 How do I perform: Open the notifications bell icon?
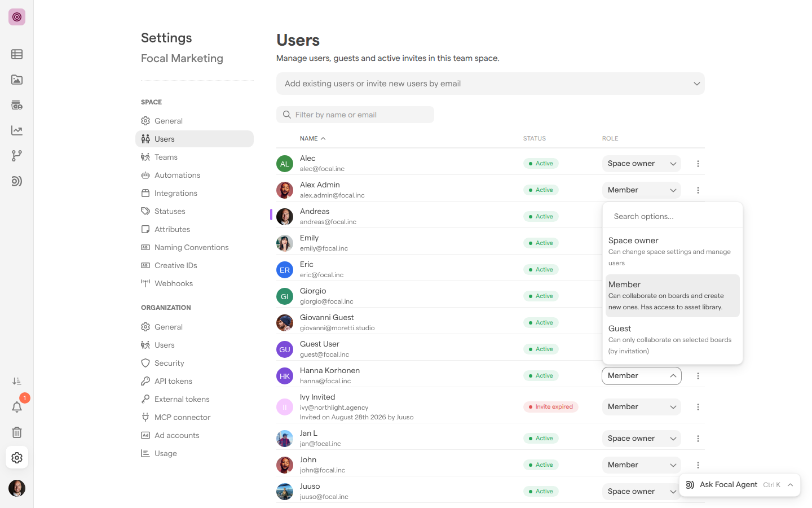tap(17, 407)
